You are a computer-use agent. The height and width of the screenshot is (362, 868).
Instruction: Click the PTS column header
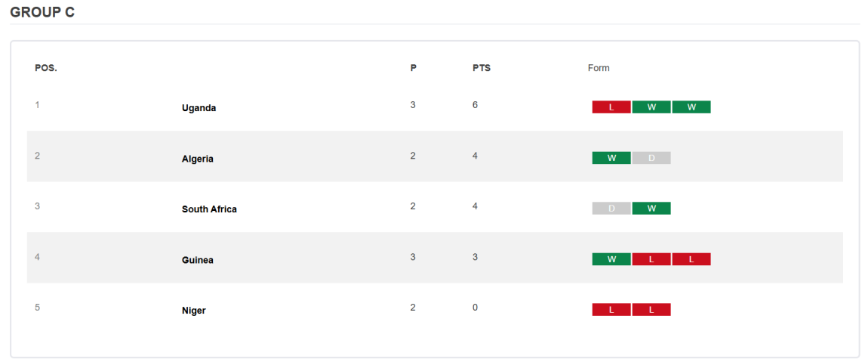tap(482, 68)
